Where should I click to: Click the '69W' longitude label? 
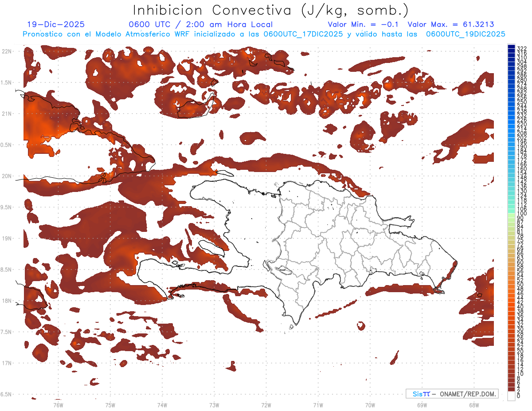click(x=422, y=405)
